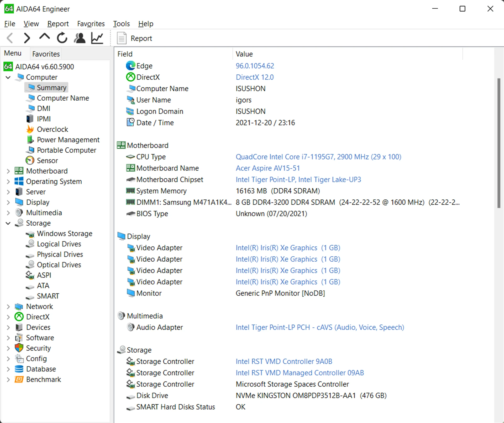Open the DirectX 12.0 link

click(x=255, y=77)
